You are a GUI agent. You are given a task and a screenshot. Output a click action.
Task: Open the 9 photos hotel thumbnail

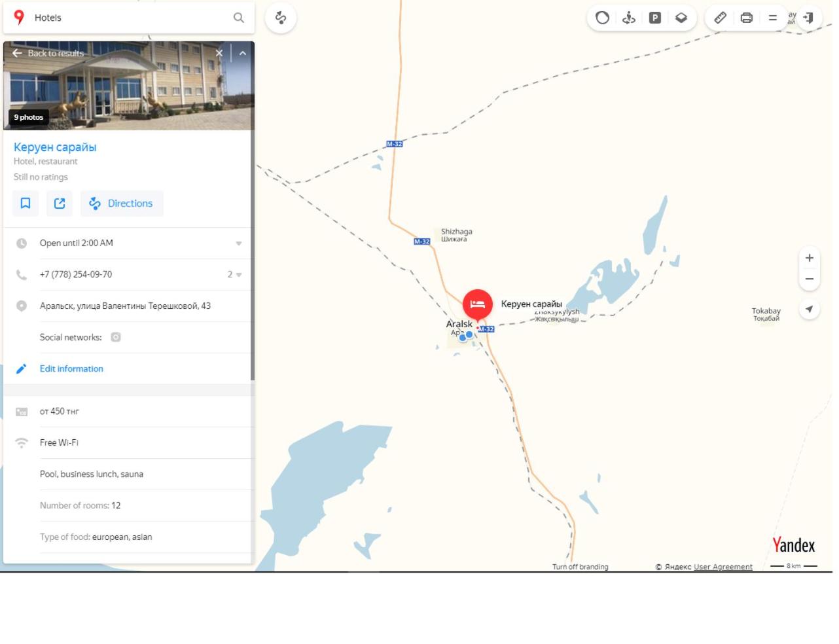pos(29,117)
